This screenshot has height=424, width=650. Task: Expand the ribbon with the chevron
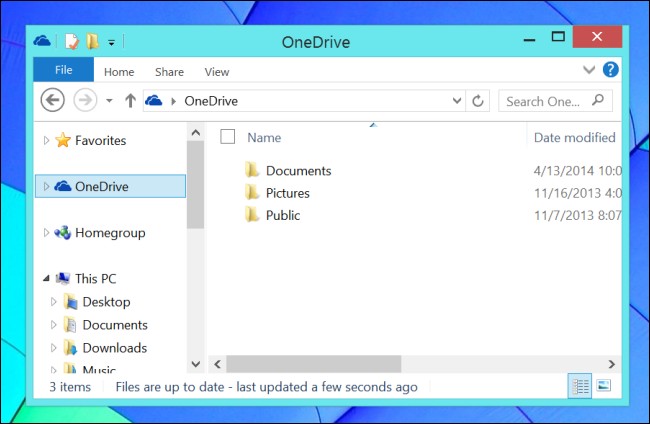click(x=589, y=69)
